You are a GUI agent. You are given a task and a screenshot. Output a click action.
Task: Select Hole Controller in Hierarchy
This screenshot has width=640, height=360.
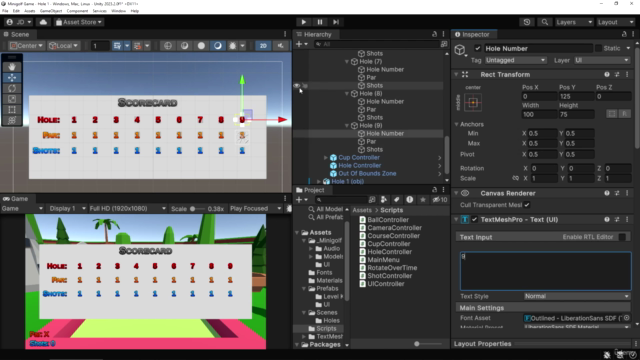360,165
